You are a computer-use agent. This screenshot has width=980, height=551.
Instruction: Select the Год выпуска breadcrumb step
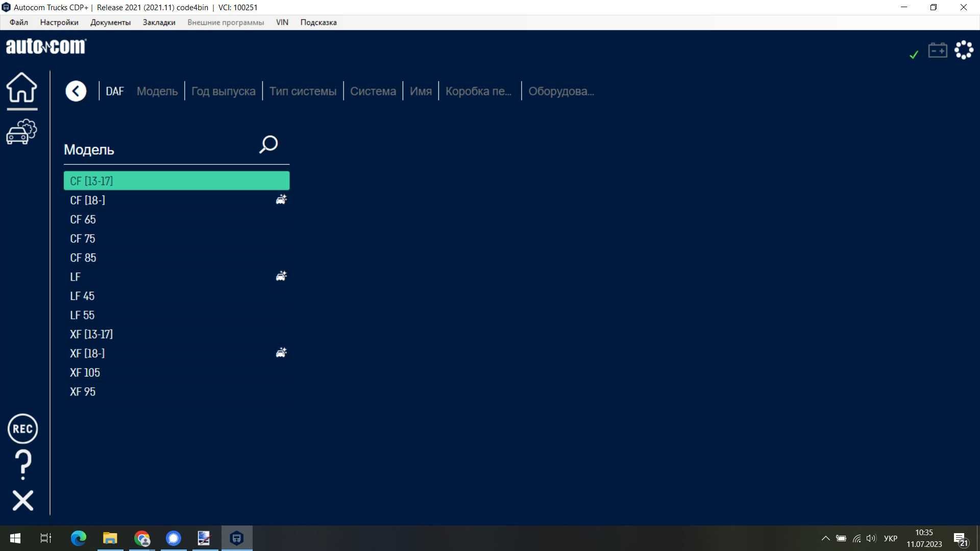[x=224, y=91]
